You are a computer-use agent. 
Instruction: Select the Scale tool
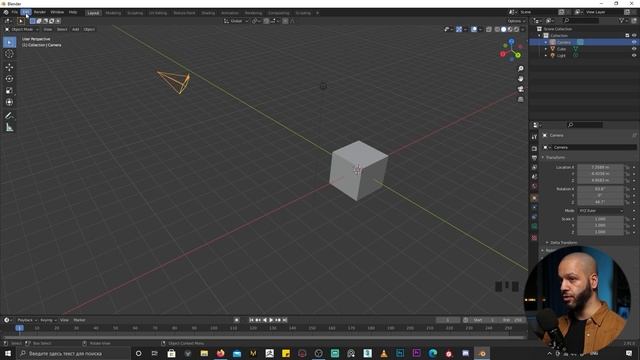pyautogui.click(x=9, y=91)
